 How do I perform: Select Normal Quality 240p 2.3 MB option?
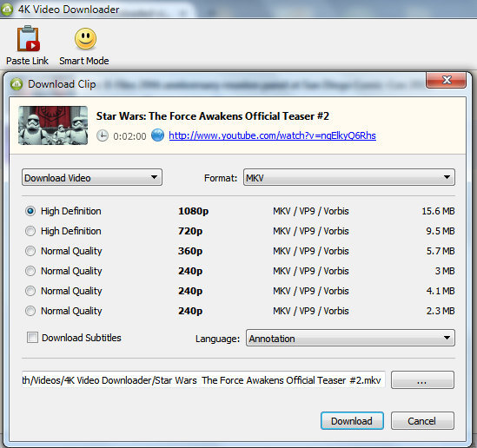(x=30, y=311)
